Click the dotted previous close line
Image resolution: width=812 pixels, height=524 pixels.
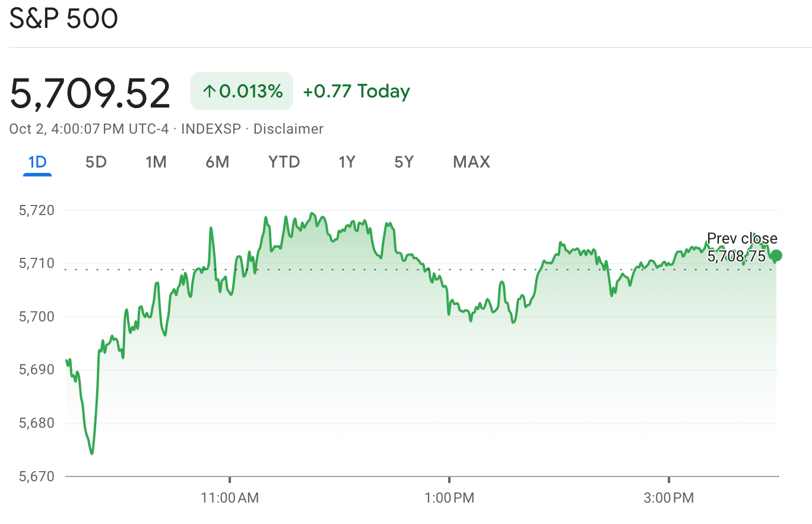tap(415, 269)
